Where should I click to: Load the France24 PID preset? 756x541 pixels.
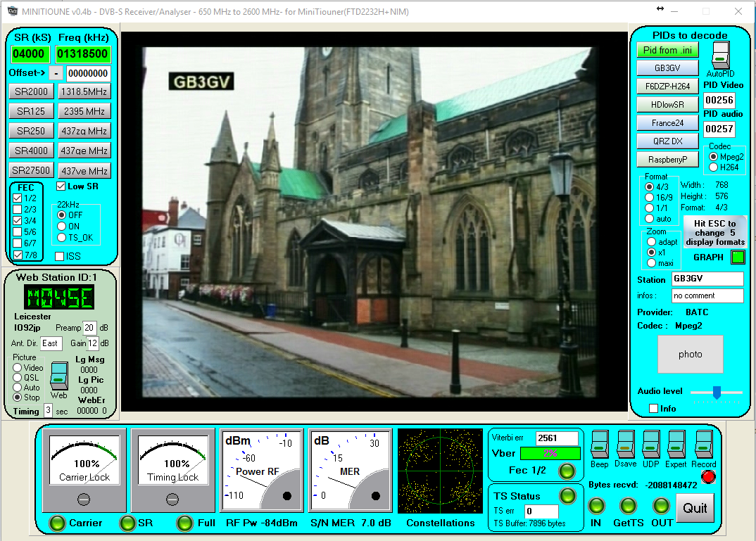667,122
